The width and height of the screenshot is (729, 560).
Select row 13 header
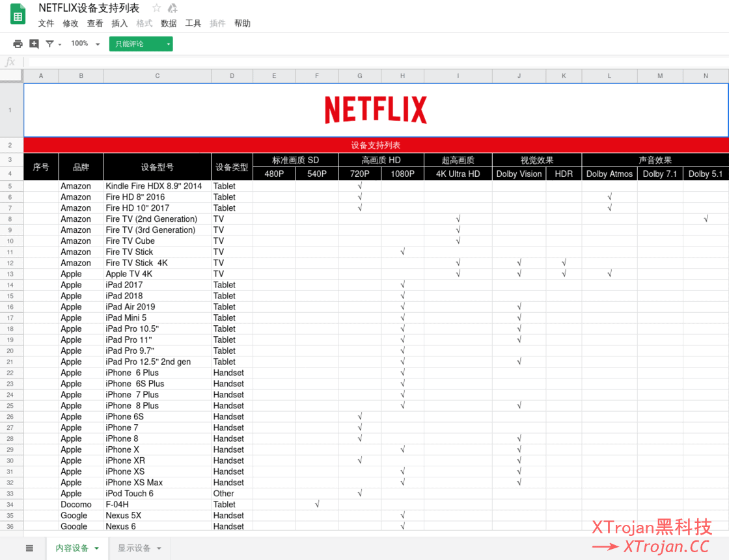[x=10, y=274]
